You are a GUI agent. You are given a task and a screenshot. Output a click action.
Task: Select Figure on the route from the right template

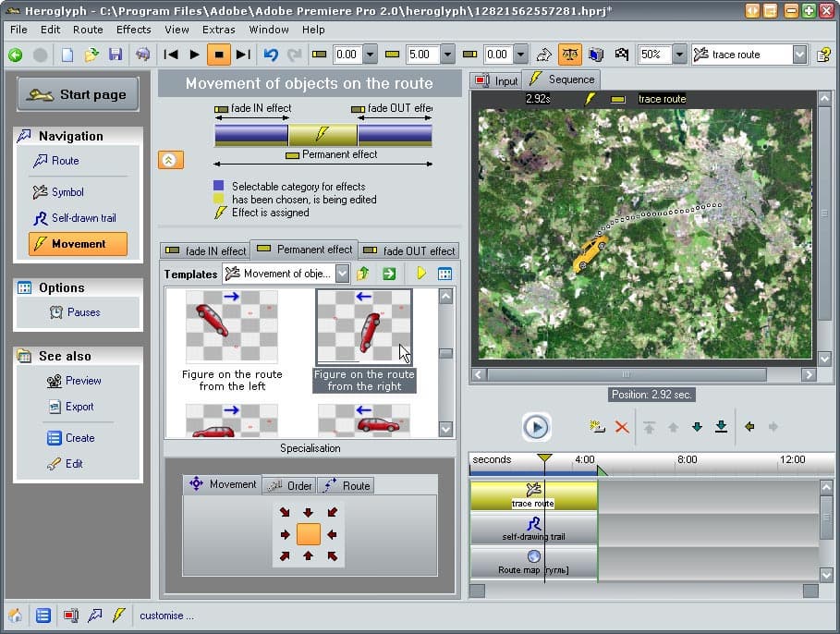tap(364, 341)
